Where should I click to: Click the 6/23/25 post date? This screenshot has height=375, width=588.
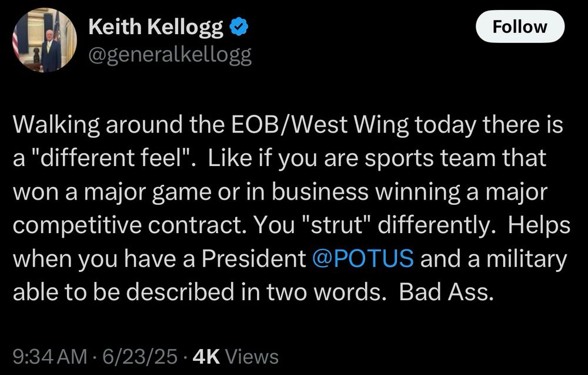click(140, 356)
